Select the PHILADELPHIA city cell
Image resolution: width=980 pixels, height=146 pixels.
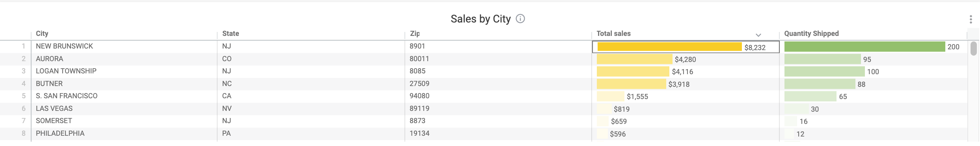click(124, 133)
